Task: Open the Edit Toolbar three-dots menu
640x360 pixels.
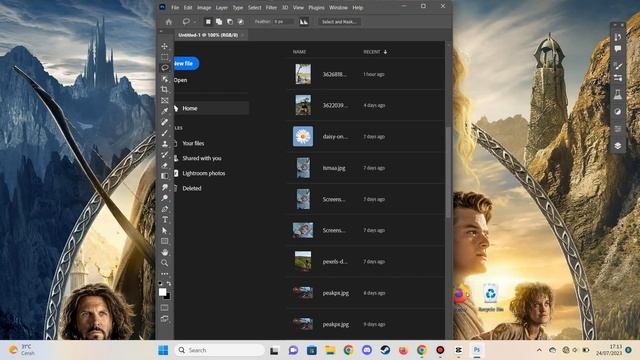Action: coord(164,274)
